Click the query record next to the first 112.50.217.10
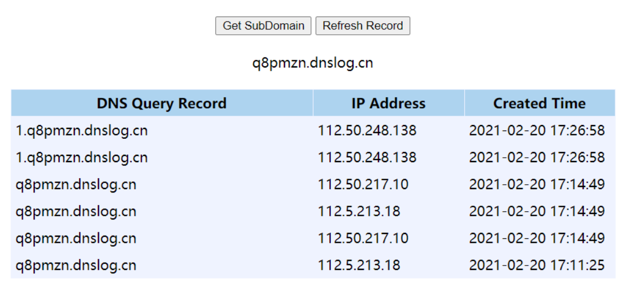The image size is (644, 297). coord(76,184)
